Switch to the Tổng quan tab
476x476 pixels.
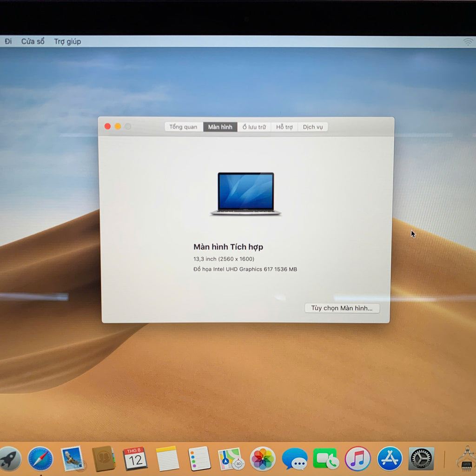pyautogui.click(x=183, y=127)
